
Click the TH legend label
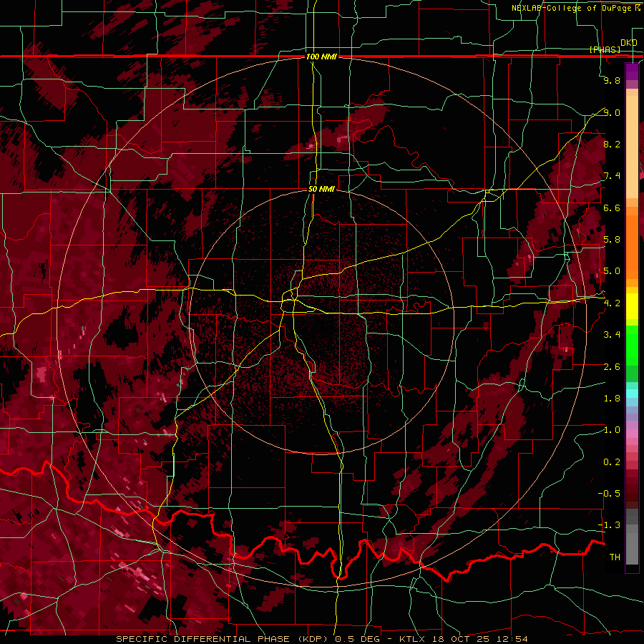click(615, 557)
